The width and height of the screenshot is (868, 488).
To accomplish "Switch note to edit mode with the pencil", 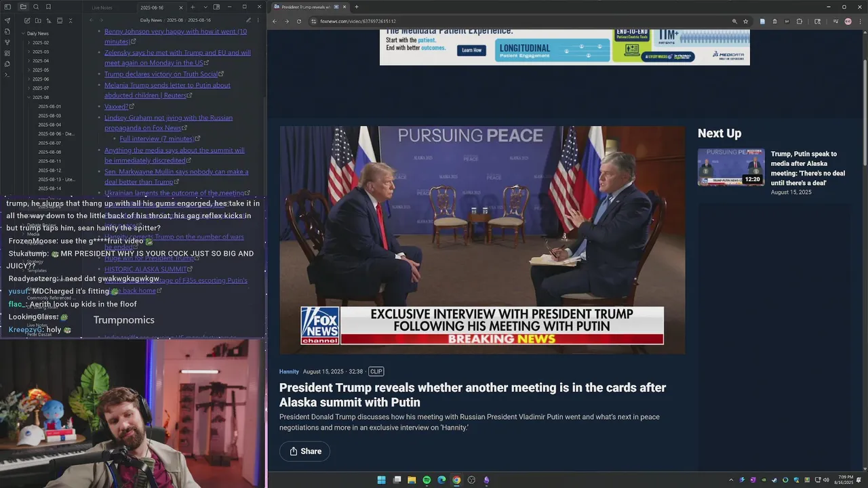I will click(x=248, y=20).
